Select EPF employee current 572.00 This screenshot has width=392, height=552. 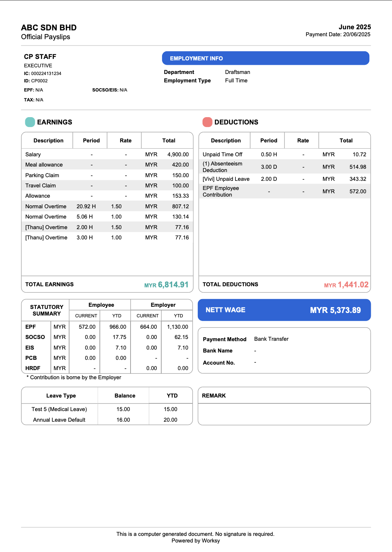pyautogui.click(x=87, y=327)
